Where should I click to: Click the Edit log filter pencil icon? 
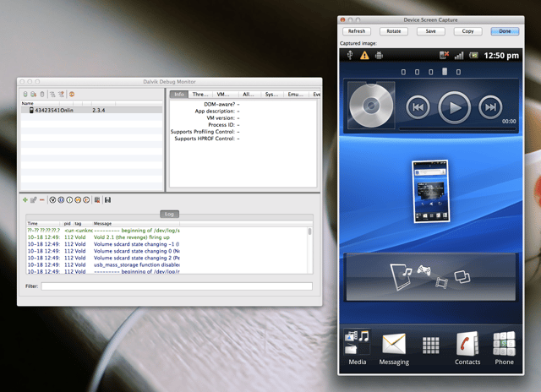[34, 200]
